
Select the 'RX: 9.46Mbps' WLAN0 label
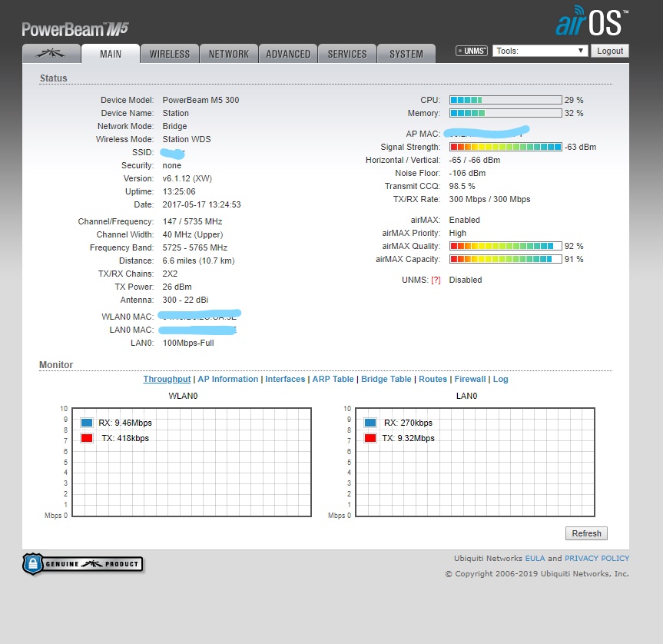coord(125,423)
